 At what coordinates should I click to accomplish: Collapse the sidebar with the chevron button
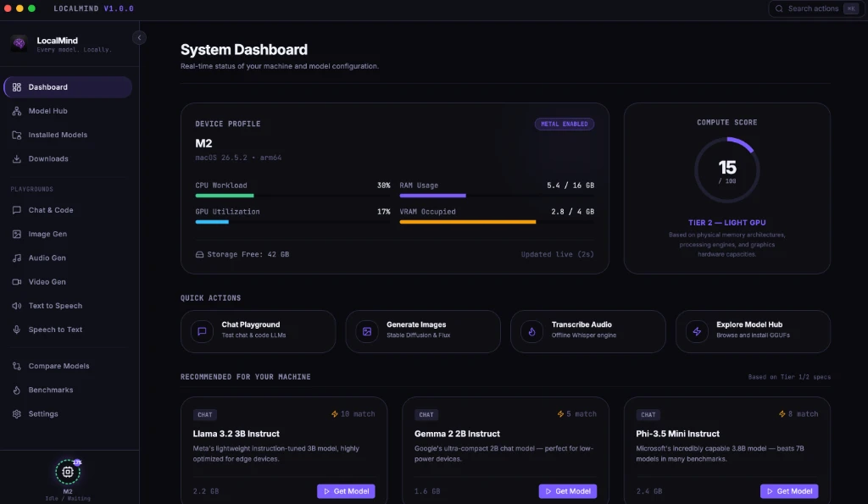click(x=139, y=37)
